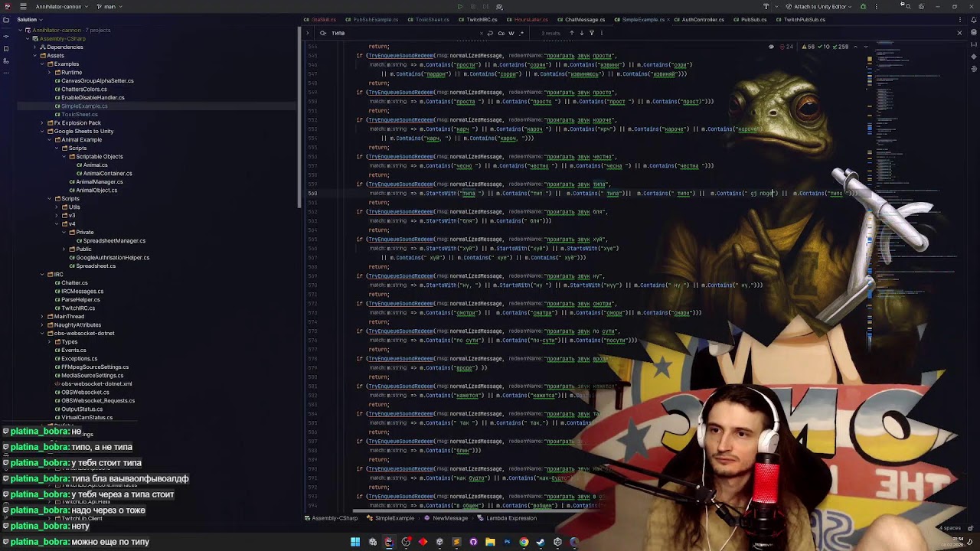Open search filter options
The height and width of the screenshot is (551, 980).
point(591,33)
